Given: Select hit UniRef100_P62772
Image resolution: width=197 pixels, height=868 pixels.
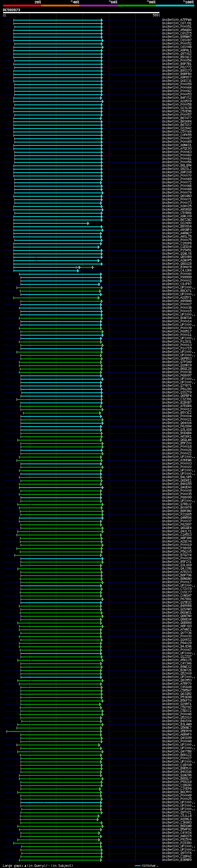Looking at the screenshot, I should point(177,67).
